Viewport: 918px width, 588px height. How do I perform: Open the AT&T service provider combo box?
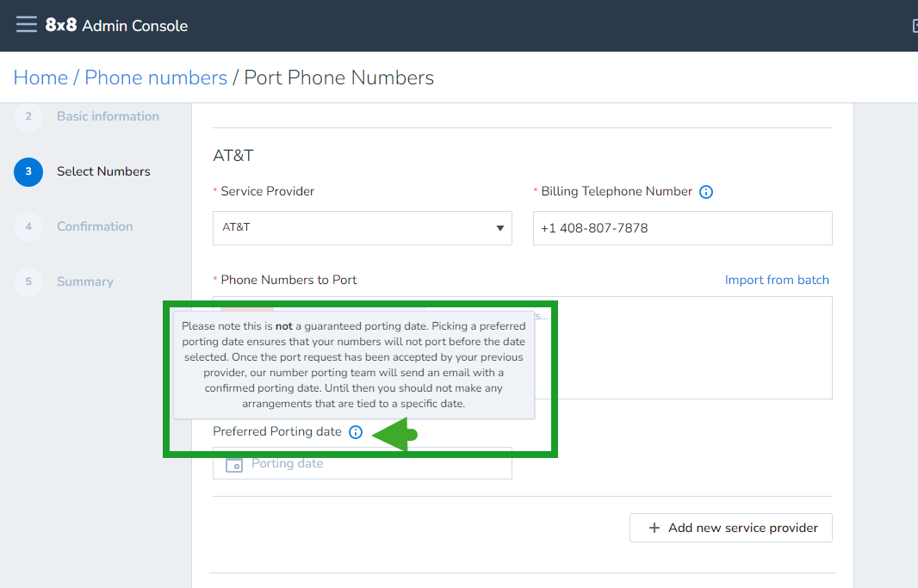click(x=363, y=228)
